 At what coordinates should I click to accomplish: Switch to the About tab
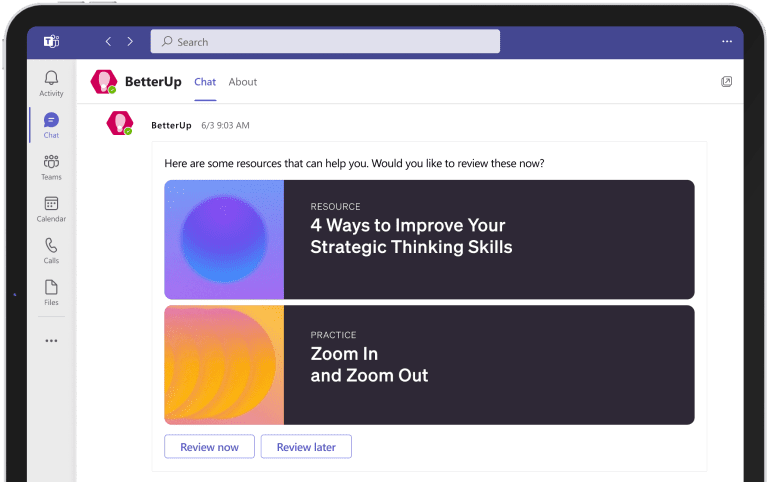point(242,82)
